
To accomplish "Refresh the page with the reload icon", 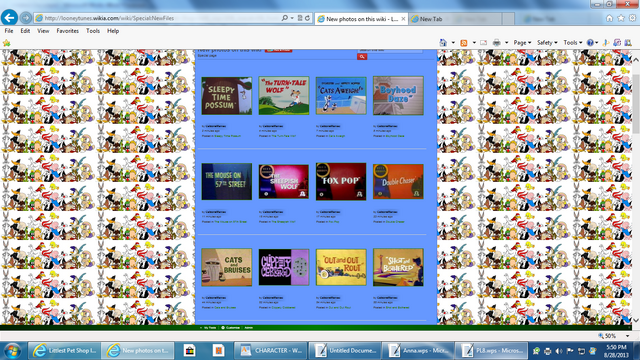I will [x=307, y=18].
